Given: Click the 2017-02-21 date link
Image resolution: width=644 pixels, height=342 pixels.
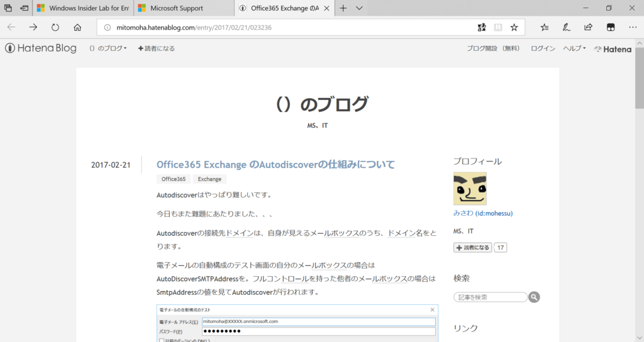Looking at the screenshot, I should click(x=111, y=165).
